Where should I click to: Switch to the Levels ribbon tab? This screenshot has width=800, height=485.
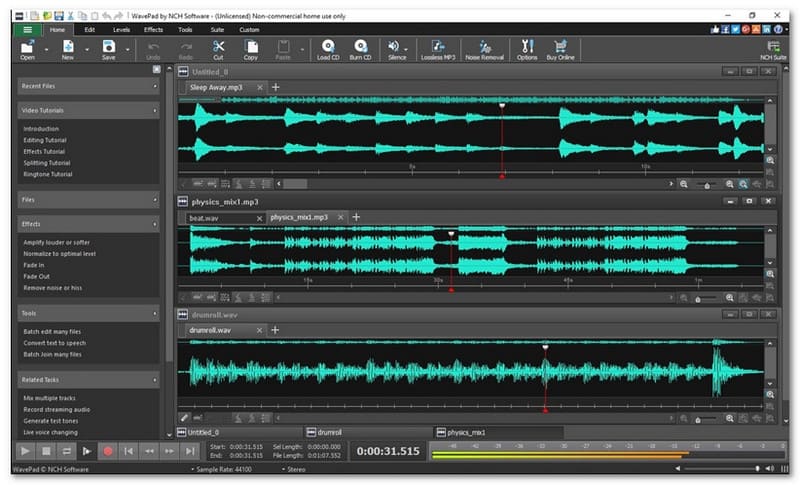pos(121,30)
